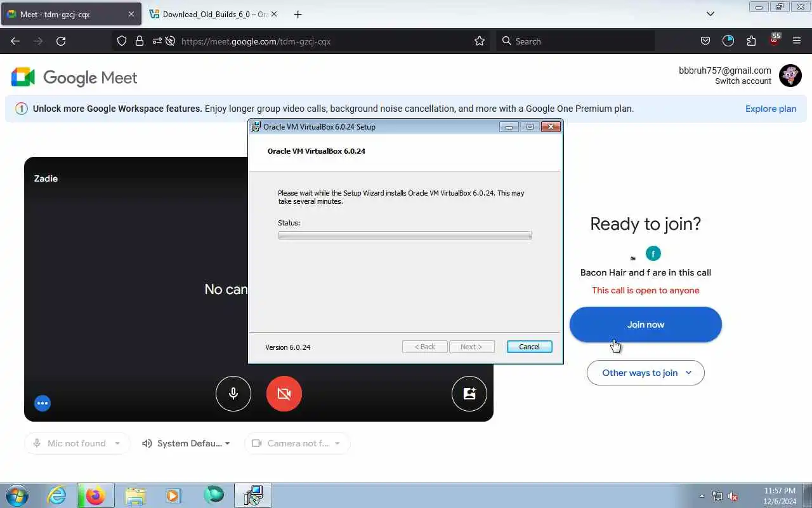Open a new browser tab
Image resolution: width=812 pixels, height=508 pixels.
pyautogui.click(x=298, y=14)
